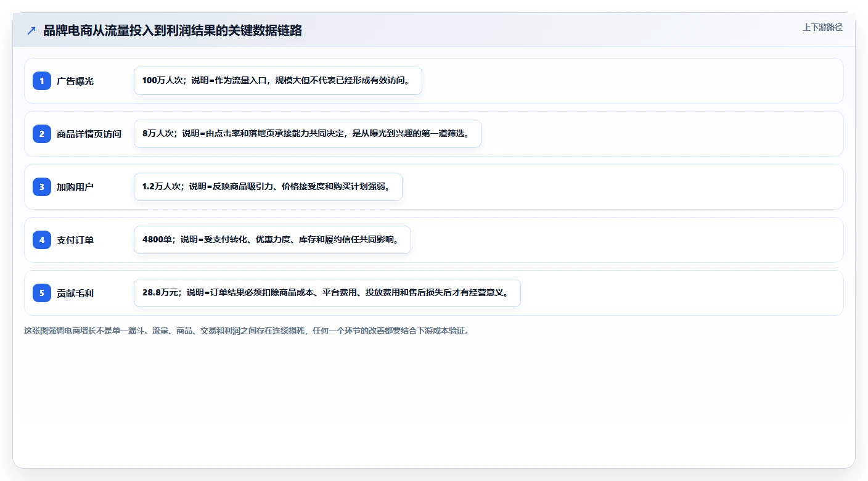Click the 商品详情页访问 step label
Screen dimensions: 868x481
point(89,134)
